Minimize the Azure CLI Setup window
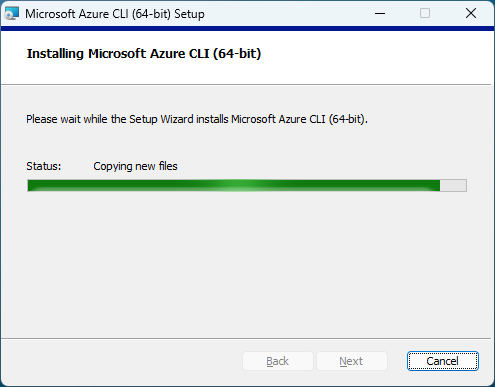 [380, 13]
